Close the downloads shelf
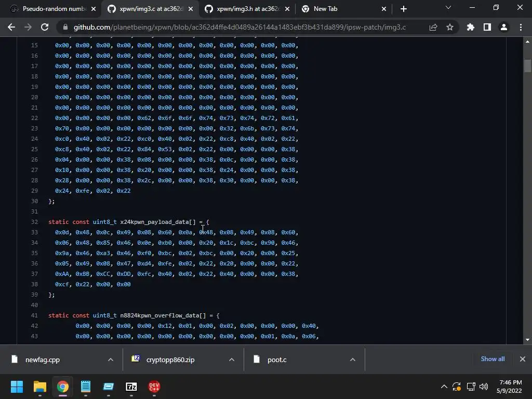The image size is (532, 399). (523, 359)
